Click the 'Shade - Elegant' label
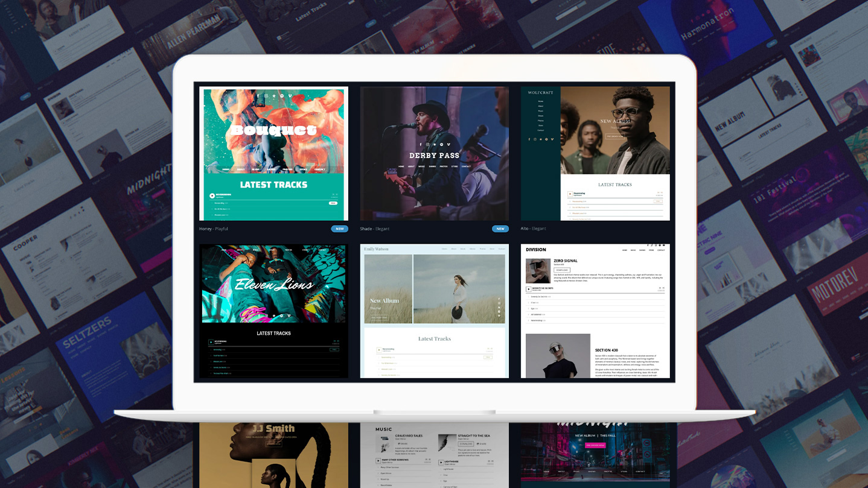The width and height of the screenshot is (868, 488). click(374, 229)
